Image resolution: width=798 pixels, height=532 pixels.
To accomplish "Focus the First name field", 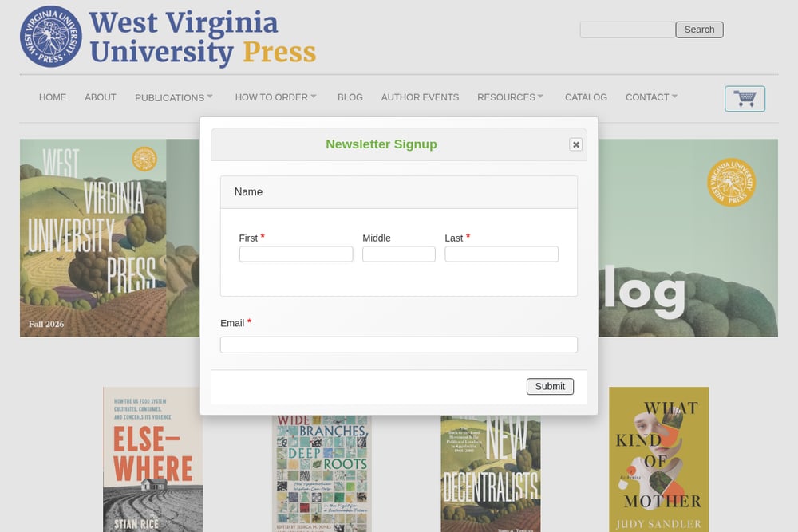I will [296, 254].
